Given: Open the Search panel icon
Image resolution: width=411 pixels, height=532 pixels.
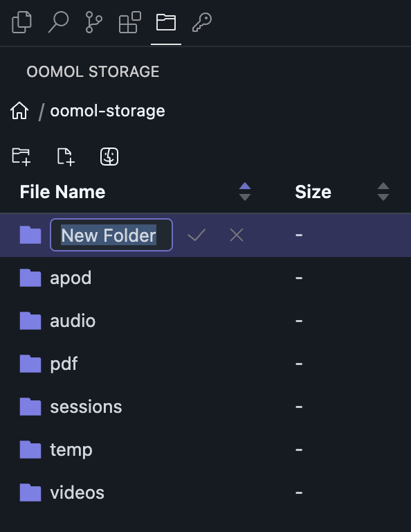Looking at the screenshot, I should tap(58, 22).
